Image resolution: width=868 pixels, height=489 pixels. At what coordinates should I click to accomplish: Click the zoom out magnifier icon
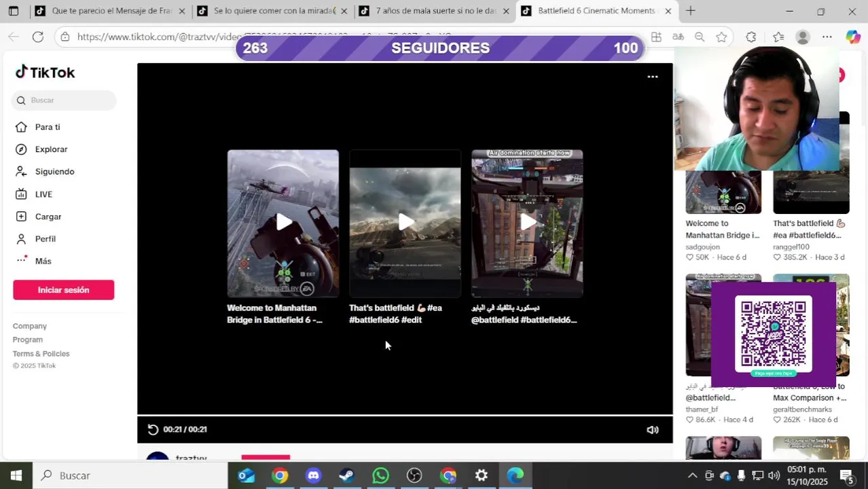(x=700, y=37)
